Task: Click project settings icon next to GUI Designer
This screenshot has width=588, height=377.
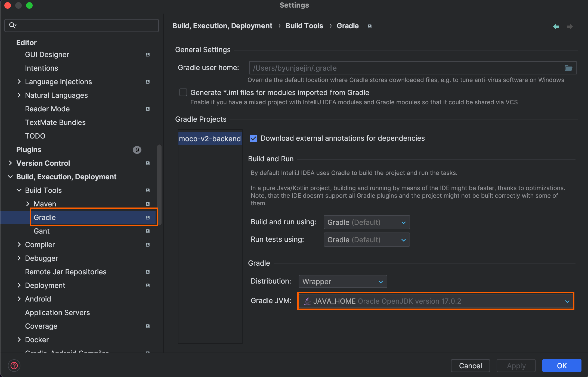Action: [x=148, y=55]
